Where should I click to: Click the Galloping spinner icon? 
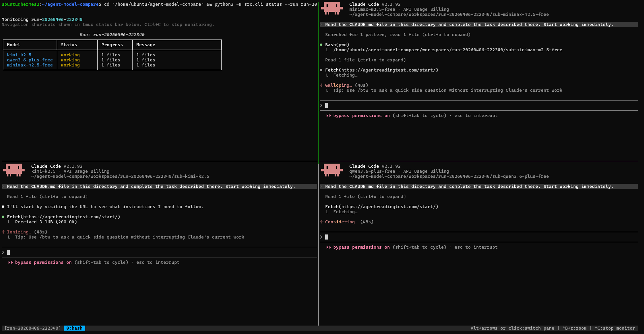pyautogui.click(x=321, y=85)
